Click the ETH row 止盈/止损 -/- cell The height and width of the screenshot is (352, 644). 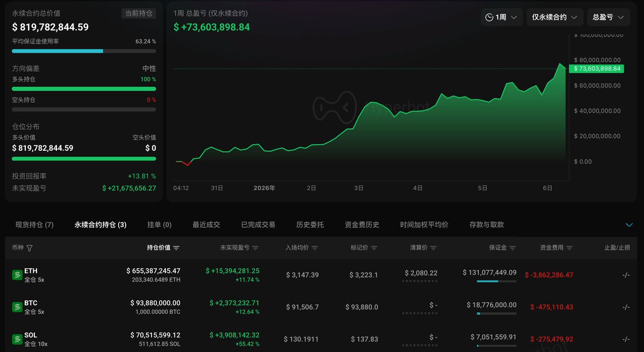pos(626,275)
